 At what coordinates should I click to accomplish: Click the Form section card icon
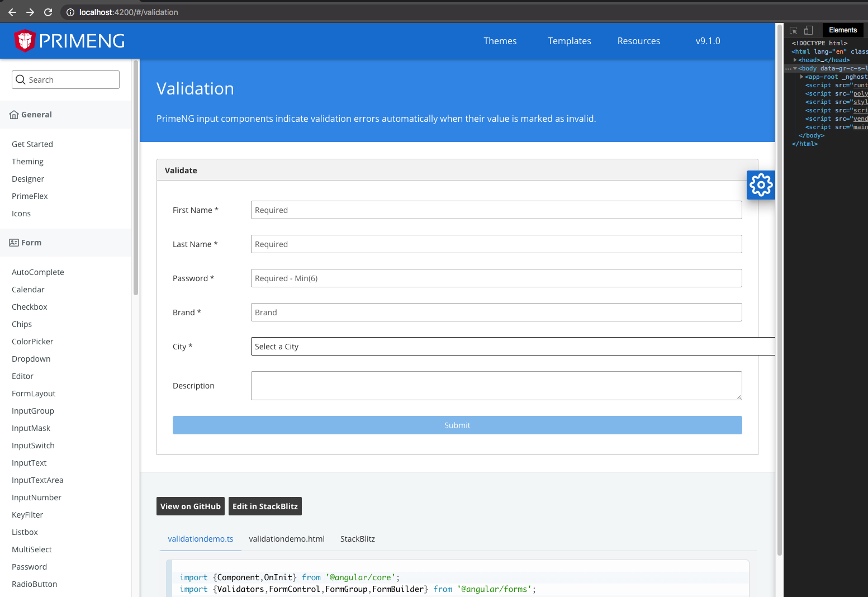click(13, 242)
